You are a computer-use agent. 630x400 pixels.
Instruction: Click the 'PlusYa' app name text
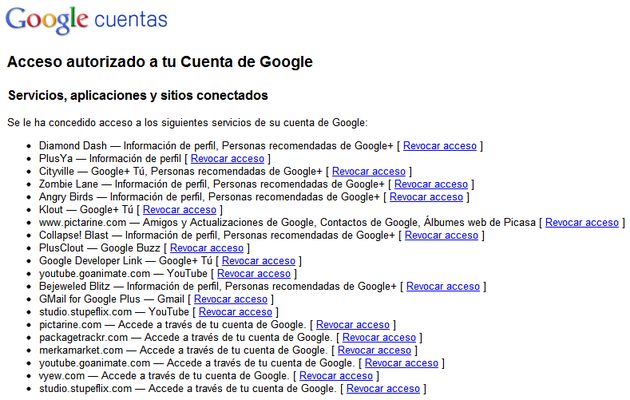56,159
